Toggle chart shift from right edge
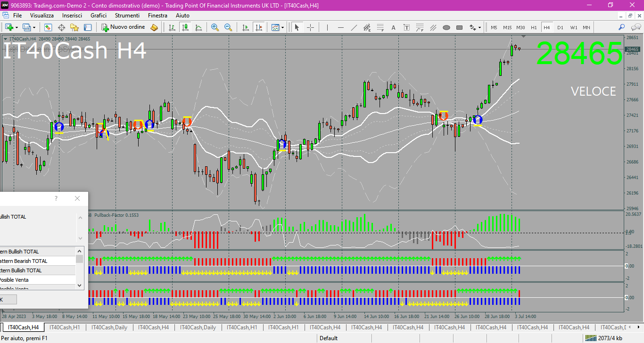The height and width of the screenshot is (343, 644). [258, 27]
